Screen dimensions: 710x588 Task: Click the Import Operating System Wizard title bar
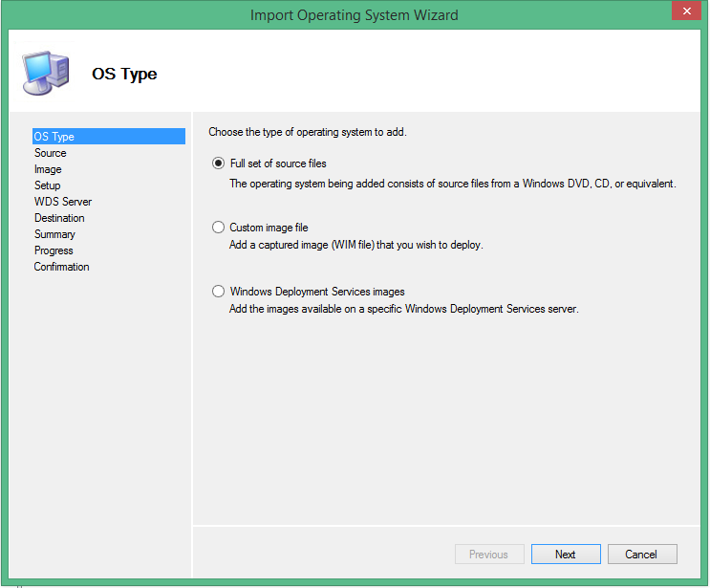354,14
